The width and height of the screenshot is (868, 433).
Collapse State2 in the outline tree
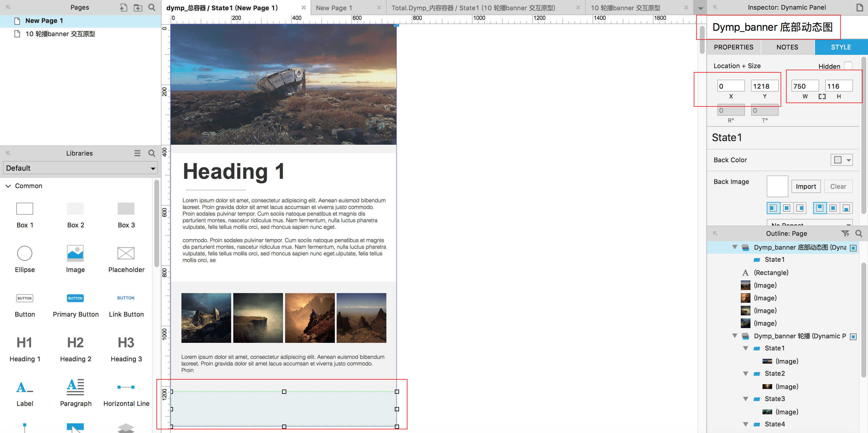[746, 374]
